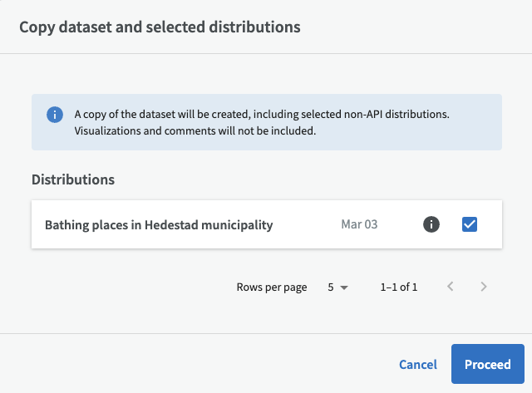Click the Mar 03 date label

(x=359, y=224)
